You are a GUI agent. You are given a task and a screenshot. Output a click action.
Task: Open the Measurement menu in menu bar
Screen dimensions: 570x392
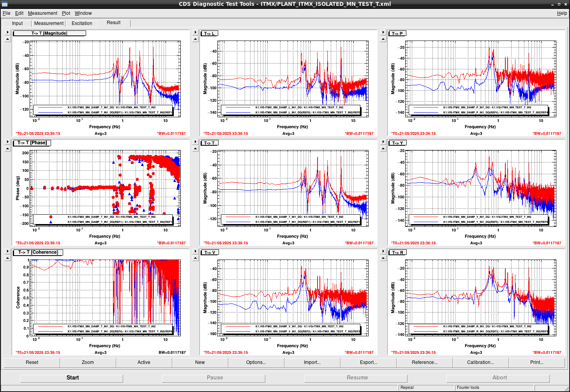pyautogui.click(x=42, y=13)
